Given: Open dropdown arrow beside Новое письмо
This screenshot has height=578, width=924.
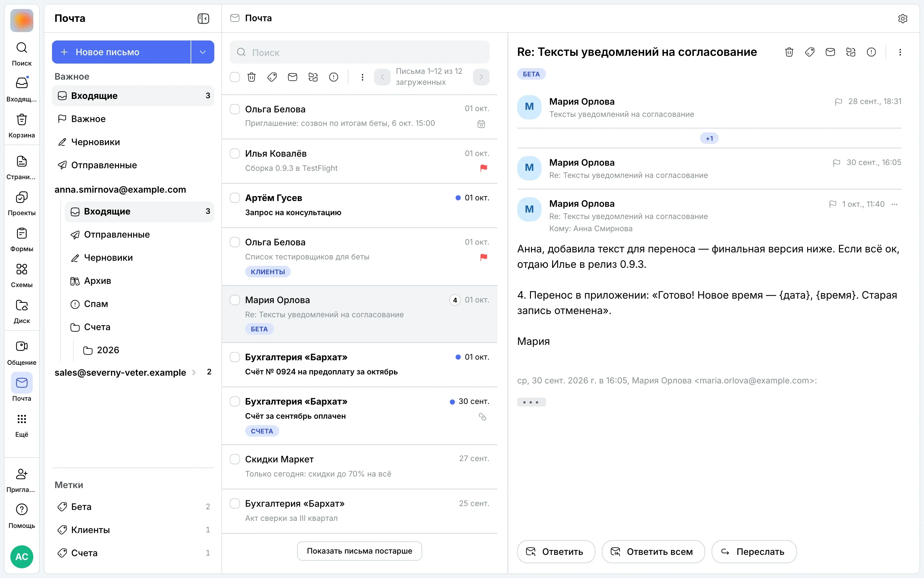Looking at the screenshot, I should pyautogui.click(x=203, y=52).
